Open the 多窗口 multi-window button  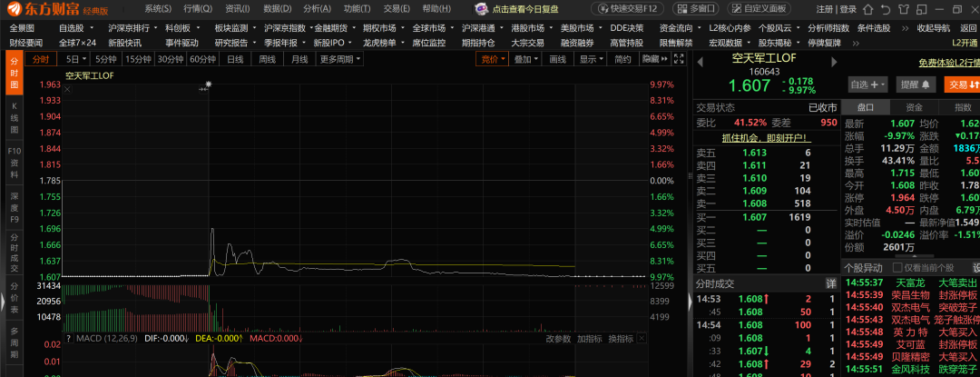coord(697,9)
